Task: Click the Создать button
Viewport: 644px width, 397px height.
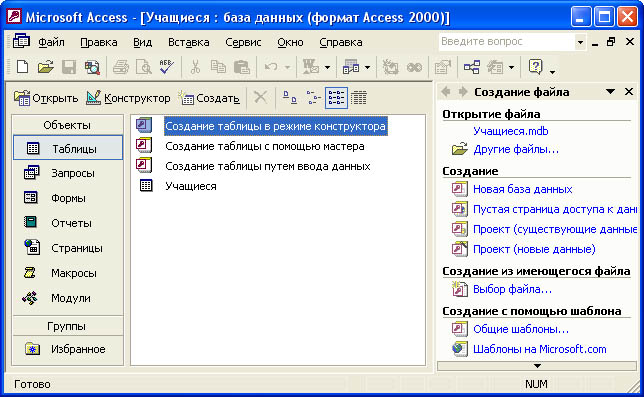Action: pyautogui.click(x=209, y=98)
